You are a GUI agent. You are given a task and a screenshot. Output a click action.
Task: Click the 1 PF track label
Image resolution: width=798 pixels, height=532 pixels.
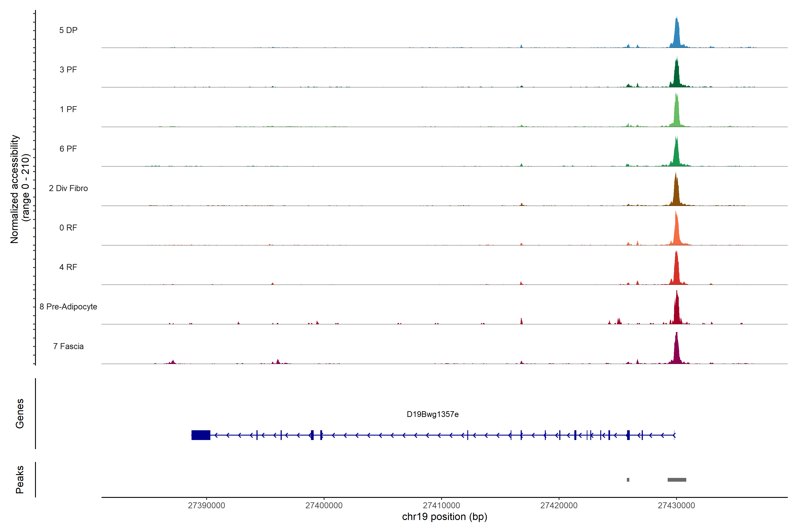(x=68, y=109)
